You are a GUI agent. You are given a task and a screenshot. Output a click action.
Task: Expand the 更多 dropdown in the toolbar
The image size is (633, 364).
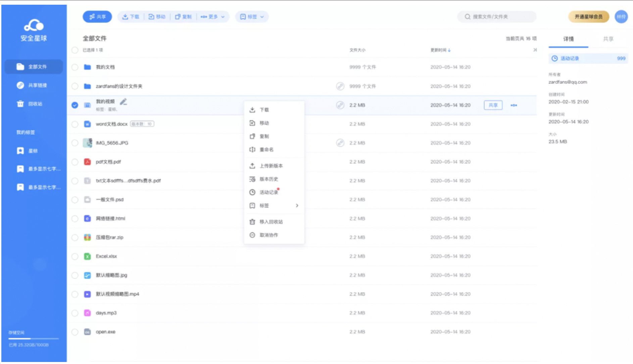212,17
